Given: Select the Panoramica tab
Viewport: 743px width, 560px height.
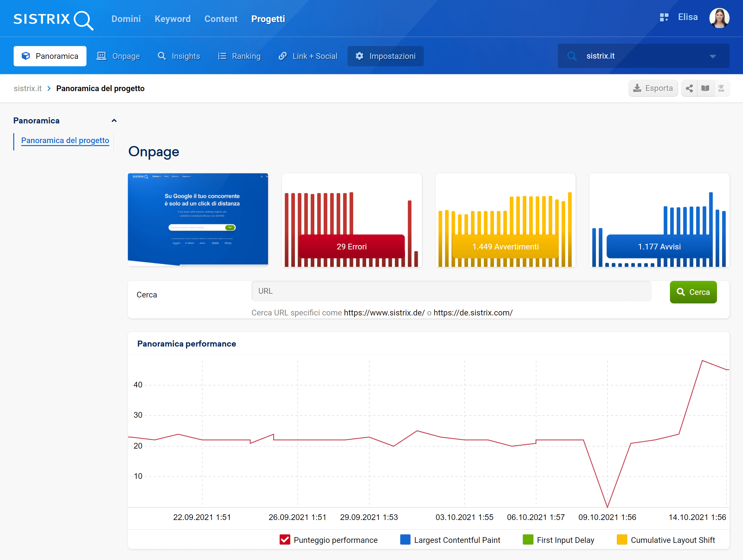Looking at the screenshot, I should pos(50,56).
